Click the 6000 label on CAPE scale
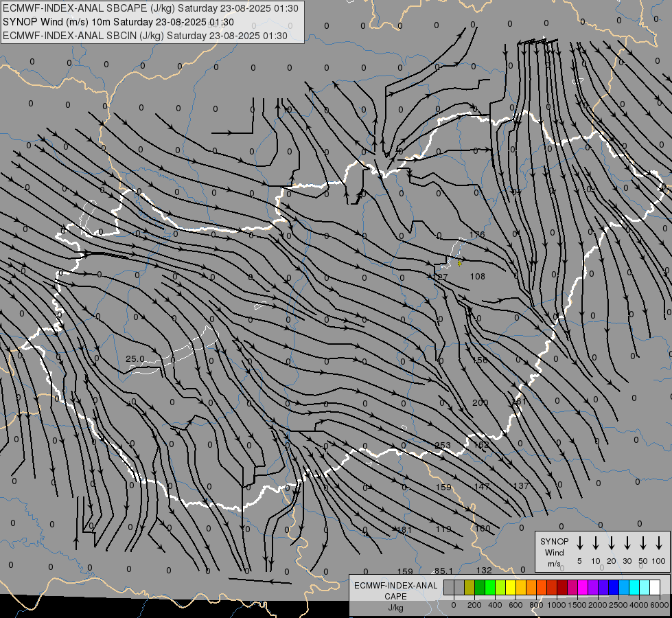The width and height of the screenshot is (672, 618). [x=659, y=605]
